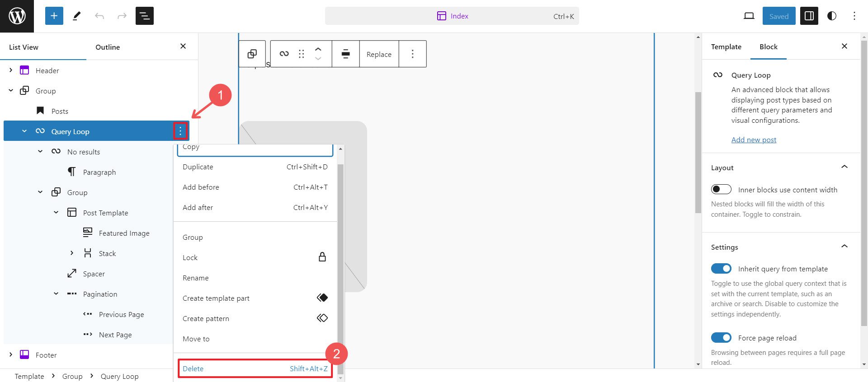Collapse the top-level Group item
Viewport: 868px width, 382px height.
point(11,90)
